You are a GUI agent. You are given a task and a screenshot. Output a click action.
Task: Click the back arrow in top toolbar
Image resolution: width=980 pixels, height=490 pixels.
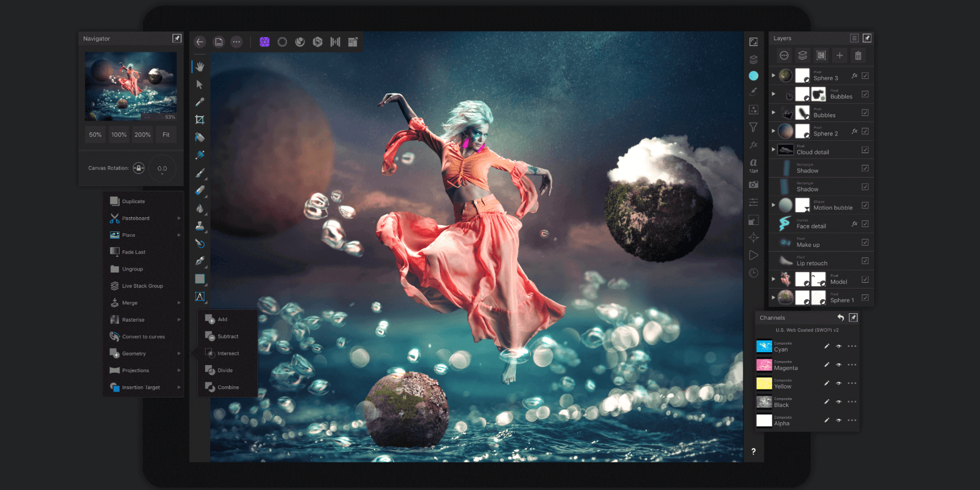point(200,42)
